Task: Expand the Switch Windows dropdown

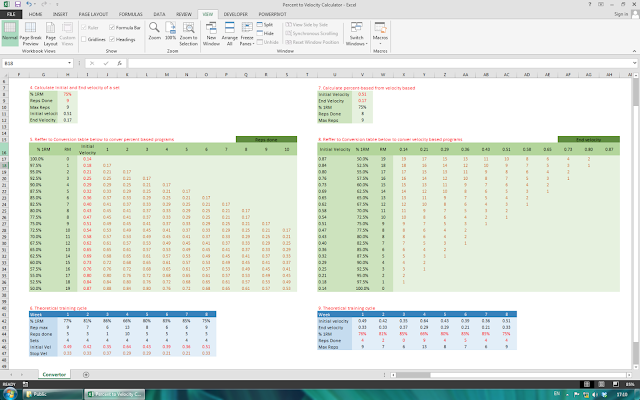Action: (356, 34)
